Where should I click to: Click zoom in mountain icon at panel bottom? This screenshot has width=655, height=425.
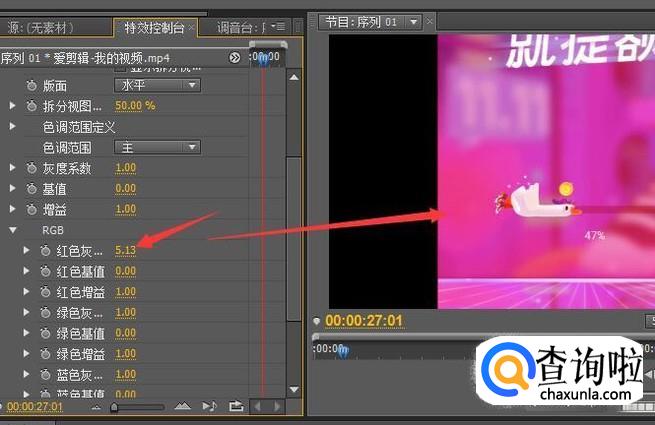(x=183, y=406)
